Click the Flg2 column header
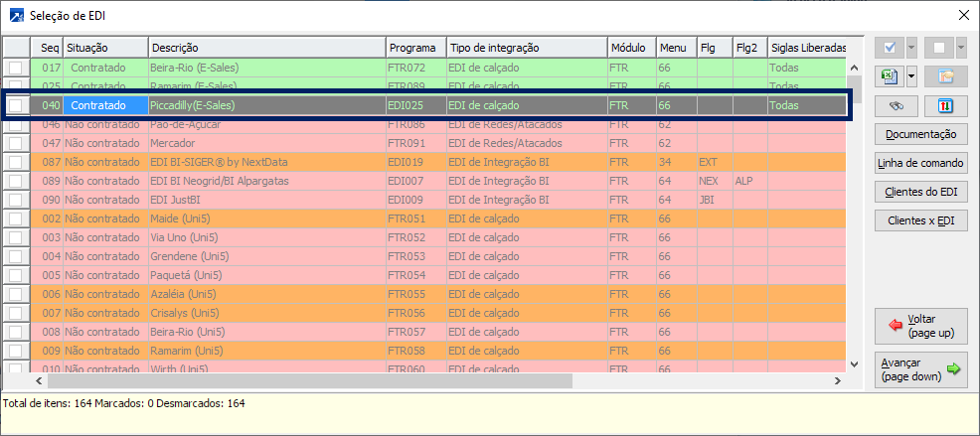The width and height of the screenshot is (980, 436). coord(750,48)
